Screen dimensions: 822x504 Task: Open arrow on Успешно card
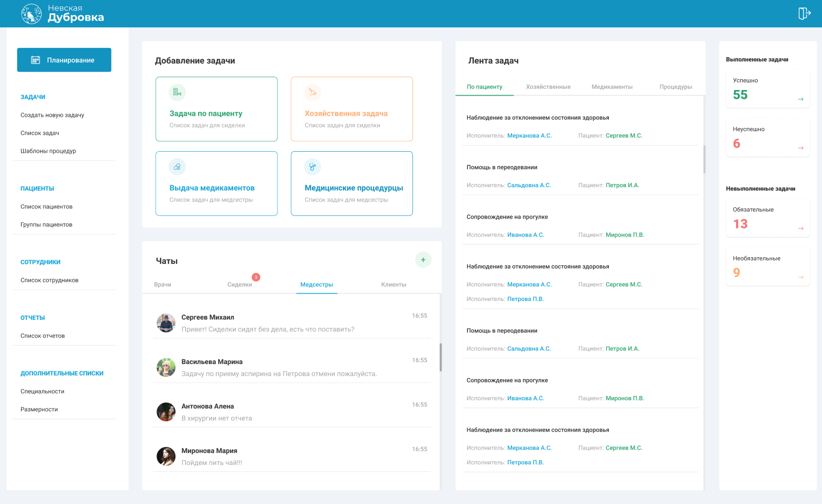click(800, 99)
